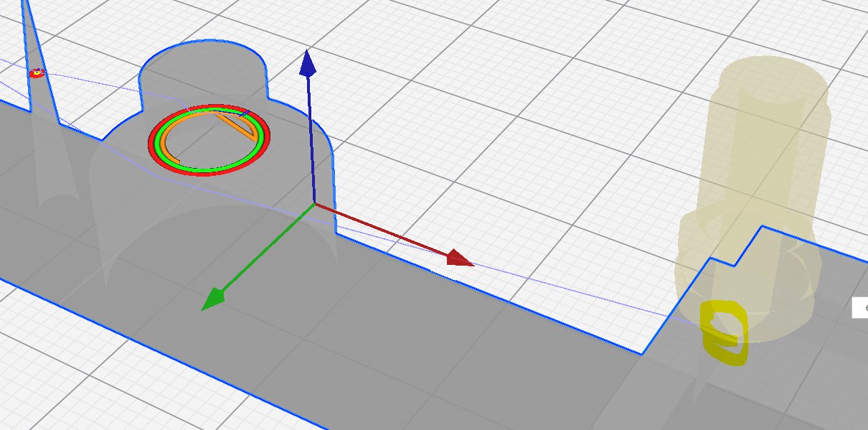Image resolution: width=868 pixels, height=430 pixels.
Task: Select the red X-axis arrow
Action: point(393,234)
